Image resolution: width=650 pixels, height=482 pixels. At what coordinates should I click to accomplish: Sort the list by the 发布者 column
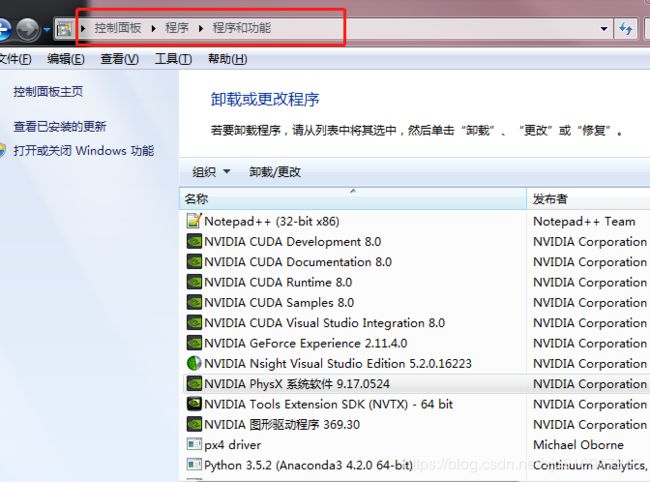tap(588, 199)
